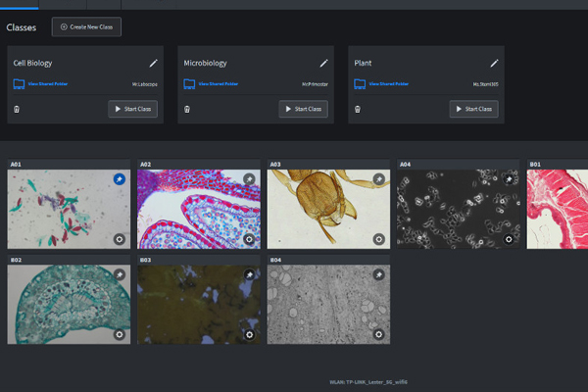Open the Plant class shared folder
This screenshot has width=588, height=392.
click(x=387, y=84)
